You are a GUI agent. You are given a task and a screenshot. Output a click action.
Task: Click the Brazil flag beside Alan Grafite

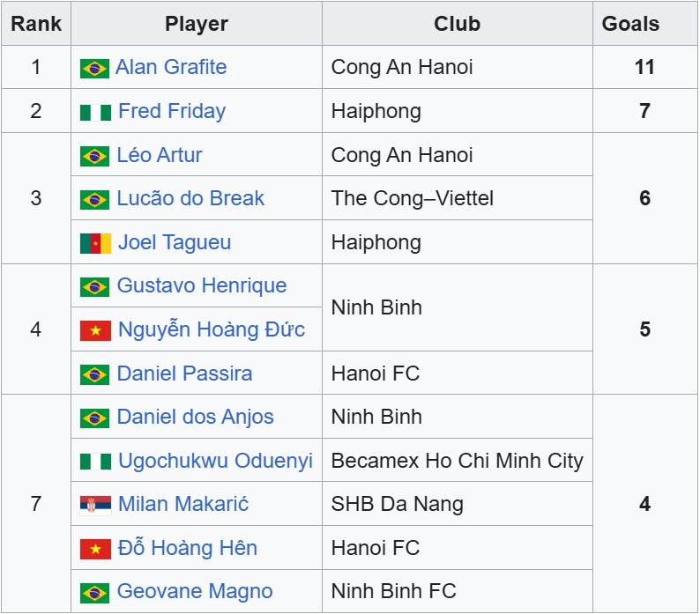(x=94, y=68)
